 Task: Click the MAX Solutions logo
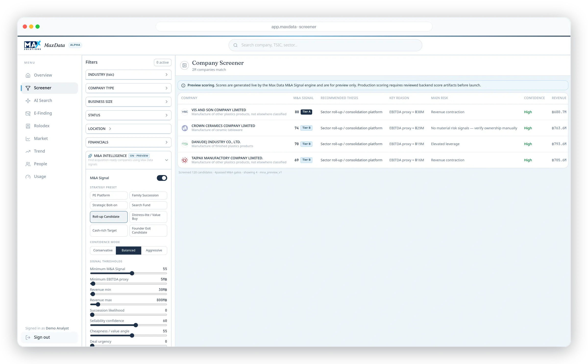(32, 45)
